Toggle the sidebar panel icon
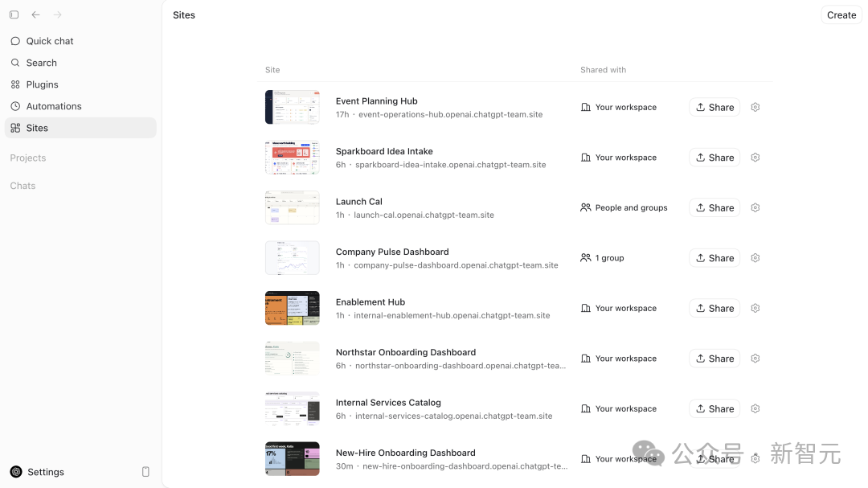 [x=14, y=15]
